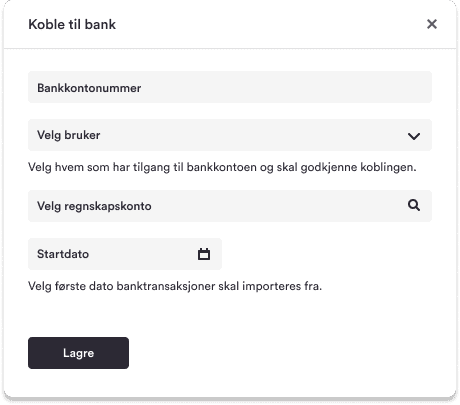Open the Velg regnskapskonto search combo box
The width and height of the screenshot is (460, 405).
(230, 206)
